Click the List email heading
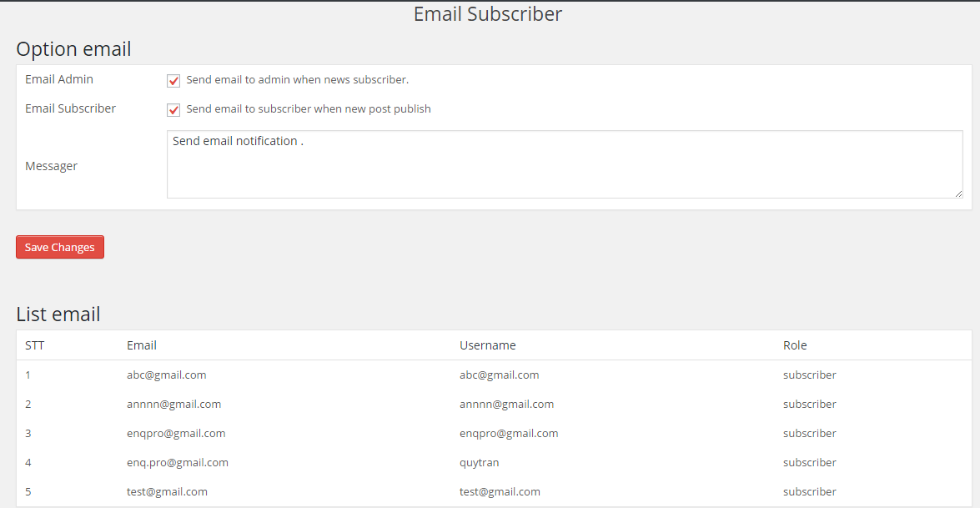980x508 pixels. (58, 314)
